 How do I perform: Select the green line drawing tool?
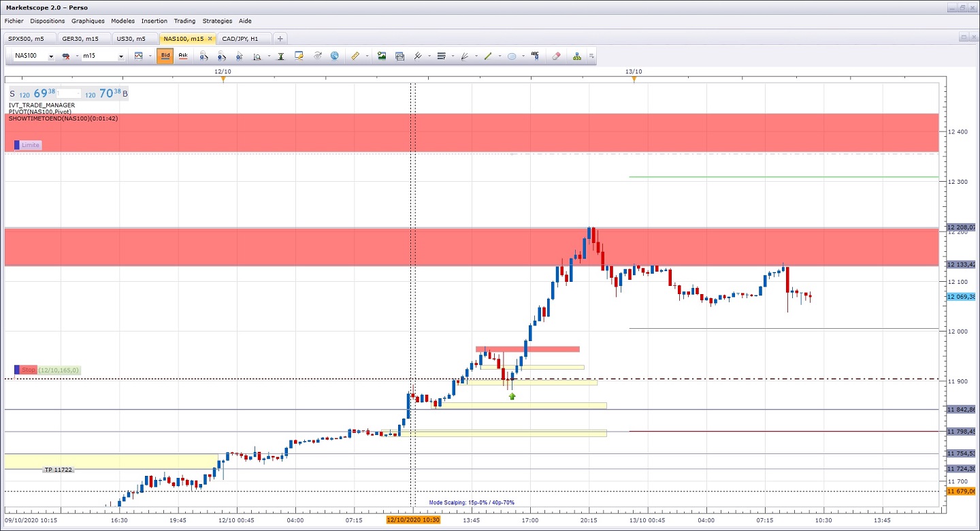point(487,57)
